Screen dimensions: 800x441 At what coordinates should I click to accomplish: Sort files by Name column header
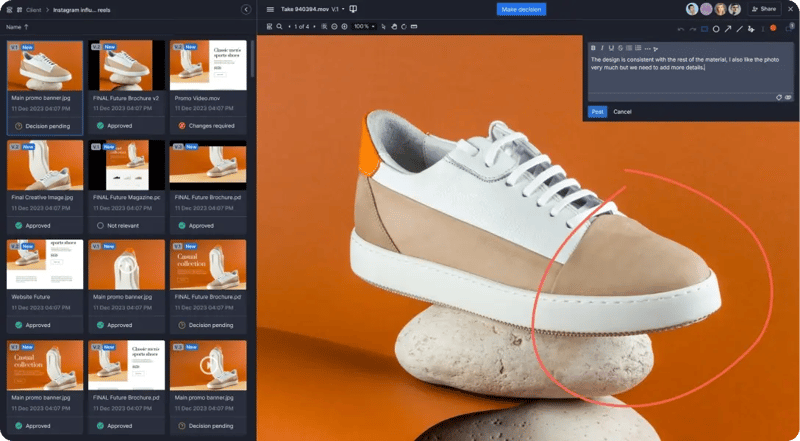tap(15, 27)
